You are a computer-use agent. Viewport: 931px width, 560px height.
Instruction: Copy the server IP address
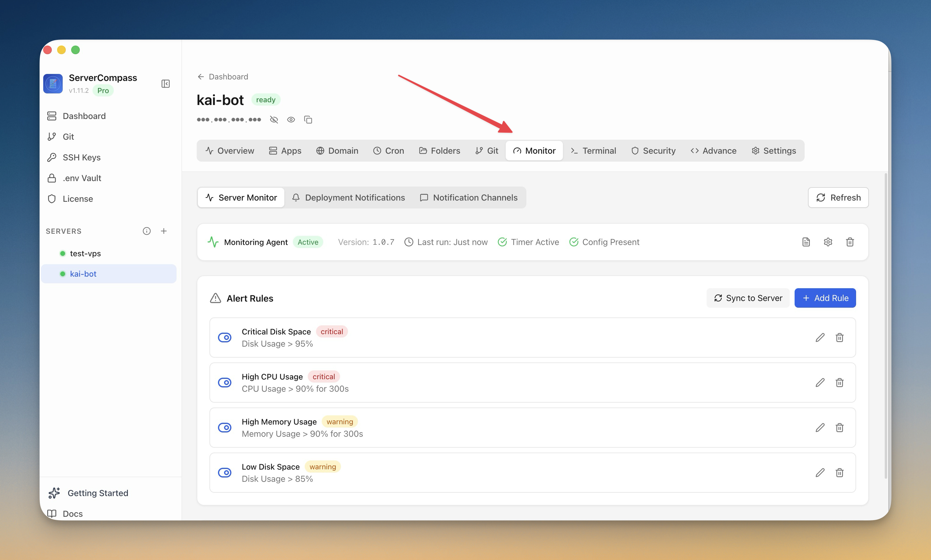(x=308, y=120)
